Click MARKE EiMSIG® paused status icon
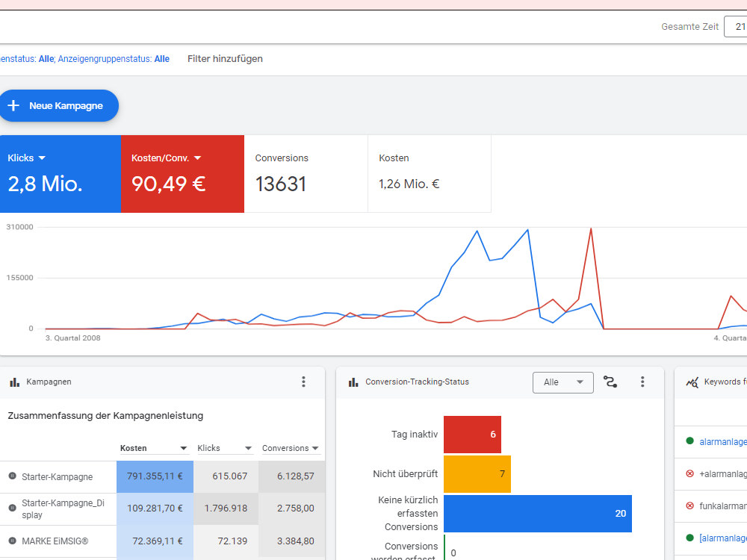 (x=13, y=541)
